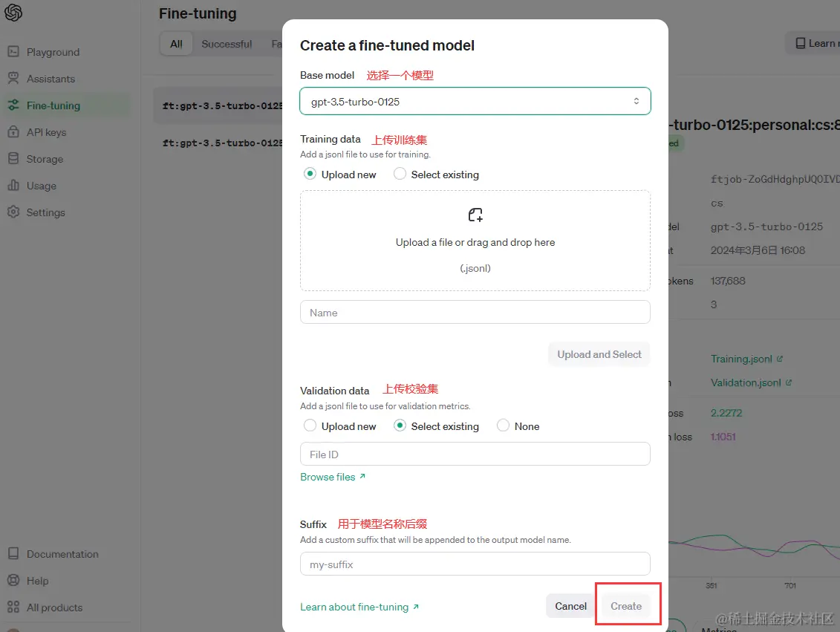Open the Playground from the sidebar
The width and height of the screenshot is (840, 632).
pyautogui.click(x=52, y=51)
